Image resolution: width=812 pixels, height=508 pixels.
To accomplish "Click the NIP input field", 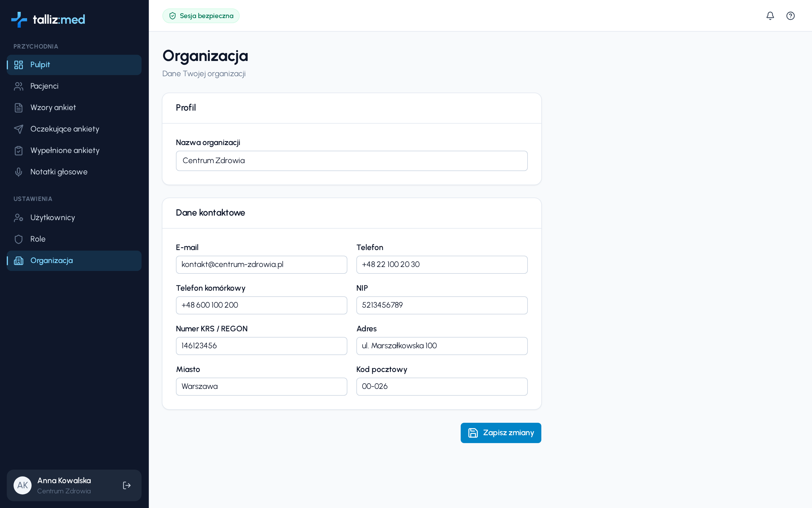I will pos(442,305).
